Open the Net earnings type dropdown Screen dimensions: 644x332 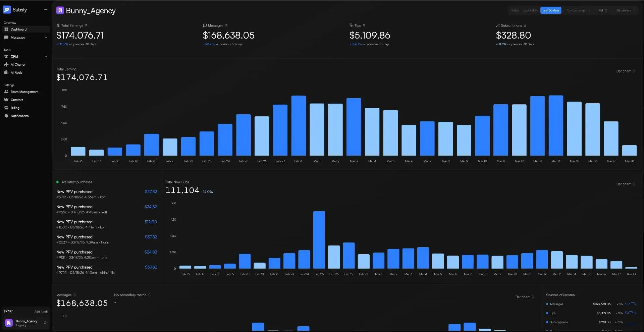603,10
